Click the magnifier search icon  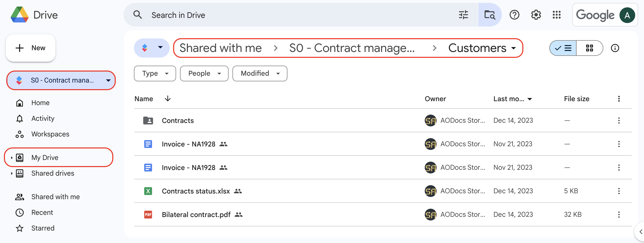[x=138, y=15]
